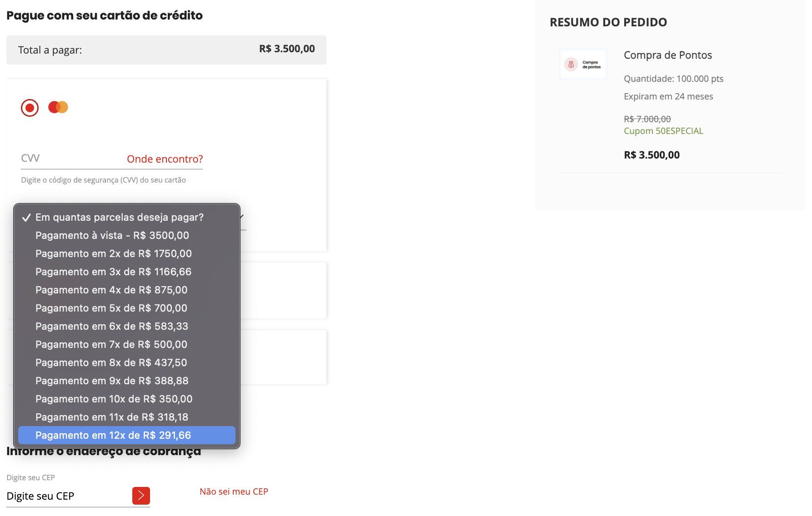Click the Mastercard logo icon
This screenshot has height=516, width=812.
(x=58, y=107)
